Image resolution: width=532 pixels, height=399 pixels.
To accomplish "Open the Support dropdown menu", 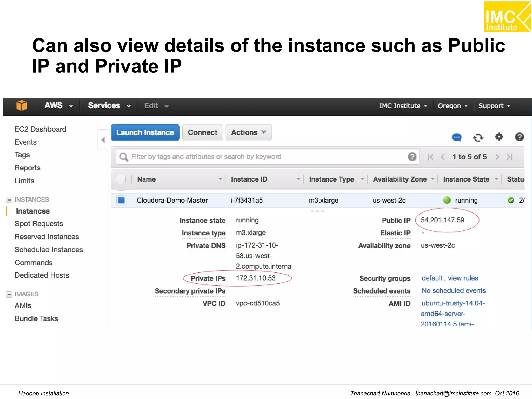I will pos(494,106).
